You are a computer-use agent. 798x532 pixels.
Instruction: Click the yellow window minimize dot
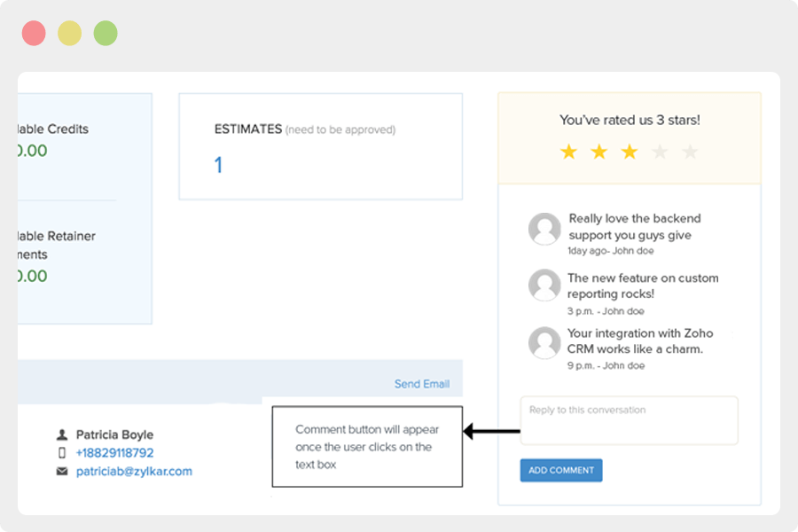click(70, 34)
